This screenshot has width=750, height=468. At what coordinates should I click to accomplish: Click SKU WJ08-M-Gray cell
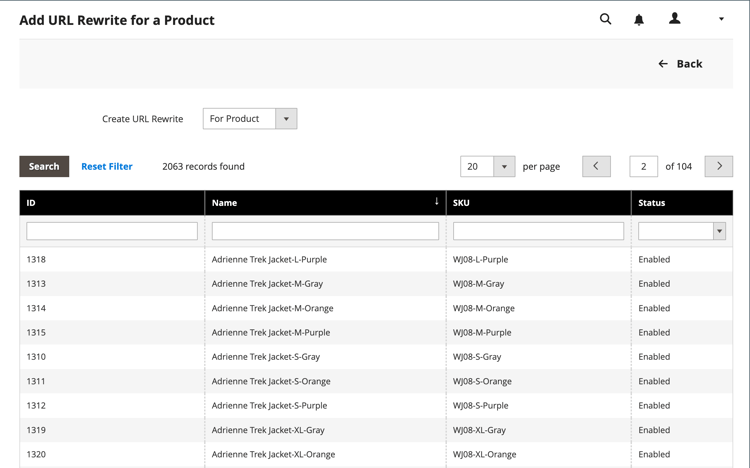[x=539, y=284]
